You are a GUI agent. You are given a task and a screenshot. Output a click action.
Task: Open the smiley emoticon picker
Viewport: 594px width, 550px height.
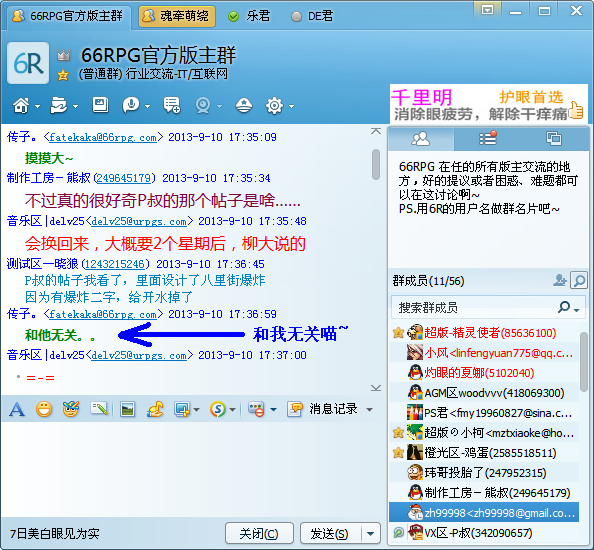(x=44, y=409)
